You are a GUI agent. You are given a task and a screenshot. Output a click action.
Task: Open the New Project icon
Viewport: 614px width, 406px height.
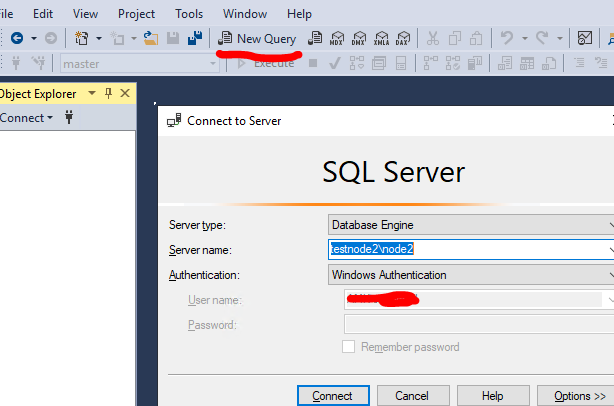pos(81,38)
